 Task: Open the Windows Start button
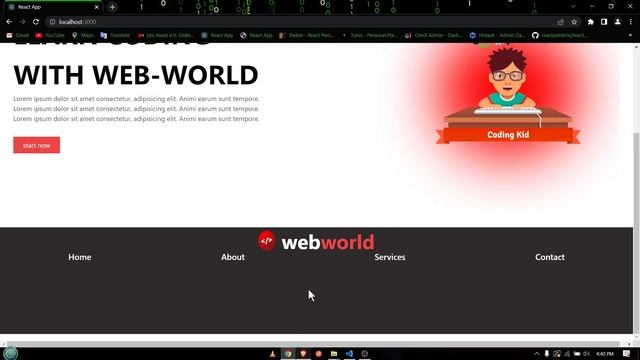10,353
